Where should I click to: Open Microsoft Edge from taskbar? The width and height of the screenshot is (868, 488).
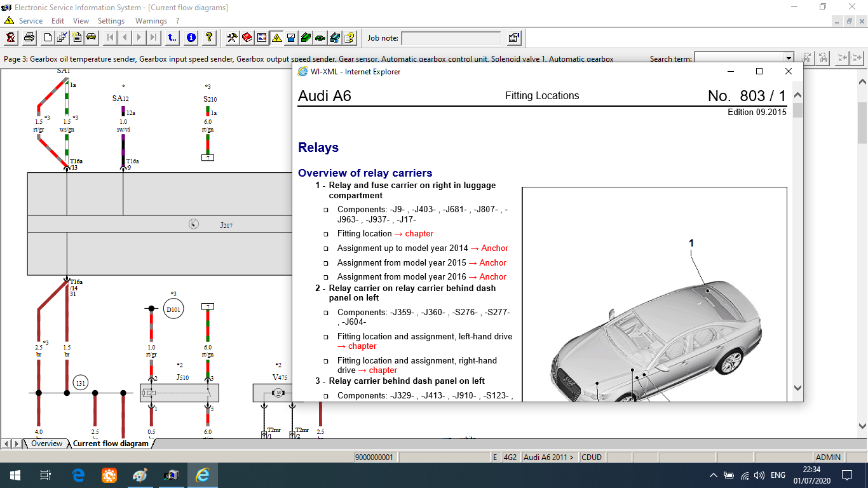78,475
